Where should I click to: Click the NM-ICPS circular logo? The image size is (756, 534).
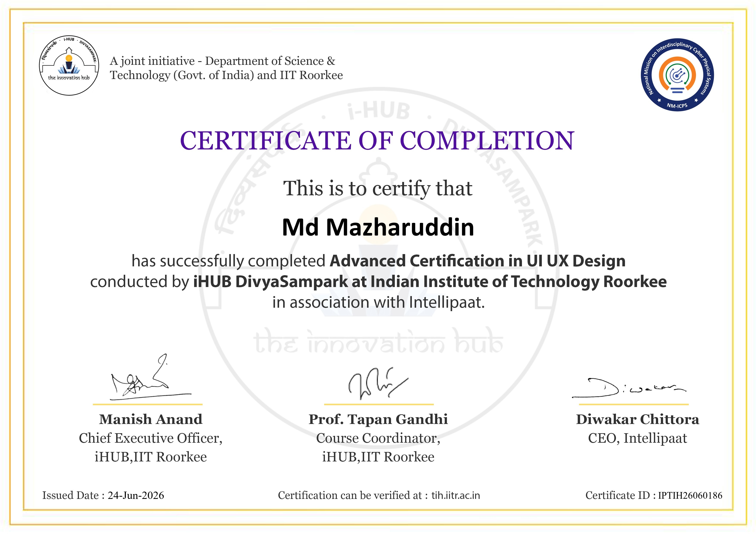[677, 75]
